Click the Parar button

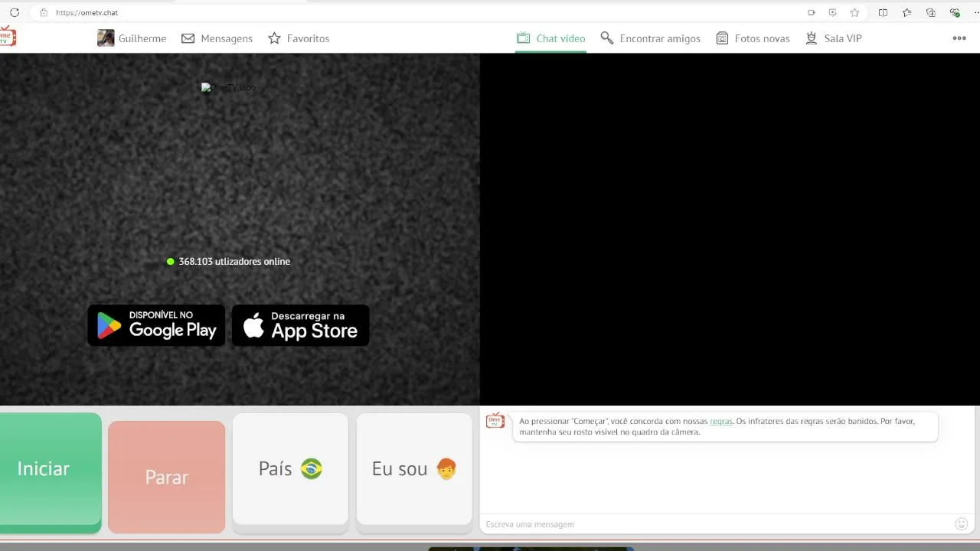(167, 477)
